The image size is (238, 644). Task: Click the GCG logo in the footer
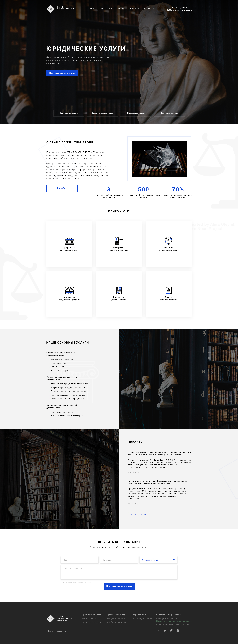coord(61,618)
